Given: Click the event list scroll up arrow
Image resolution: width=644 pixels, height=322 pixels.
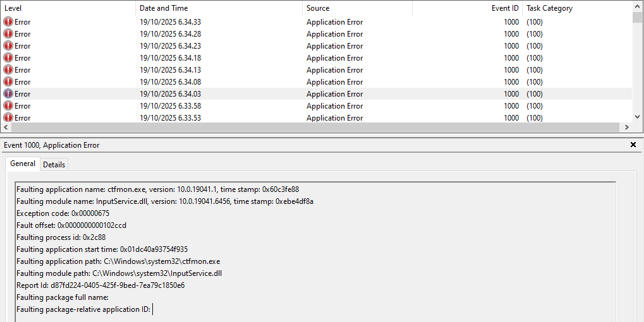Looking at the screenshot, I should pyautogui.click(x=638, y=6).
